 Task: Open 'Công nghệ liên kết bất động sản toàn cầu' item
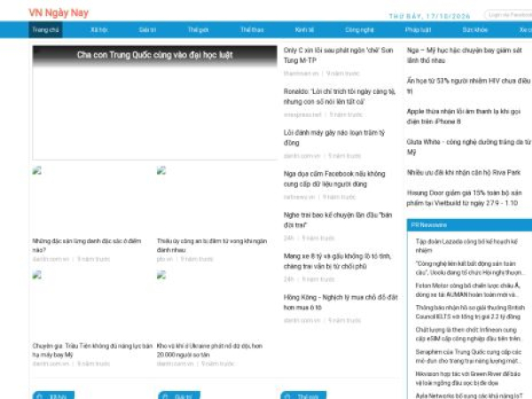[x=469, y=268]
